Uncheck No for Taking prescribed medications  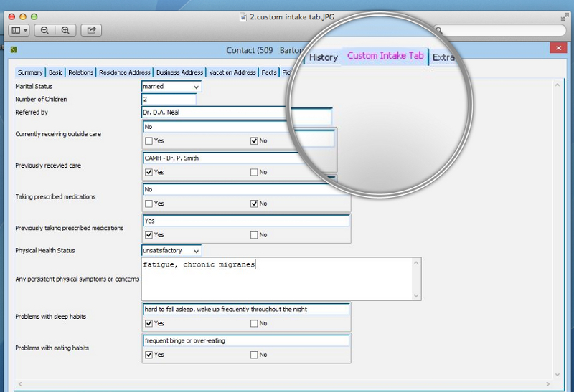[x=254, y=204]
